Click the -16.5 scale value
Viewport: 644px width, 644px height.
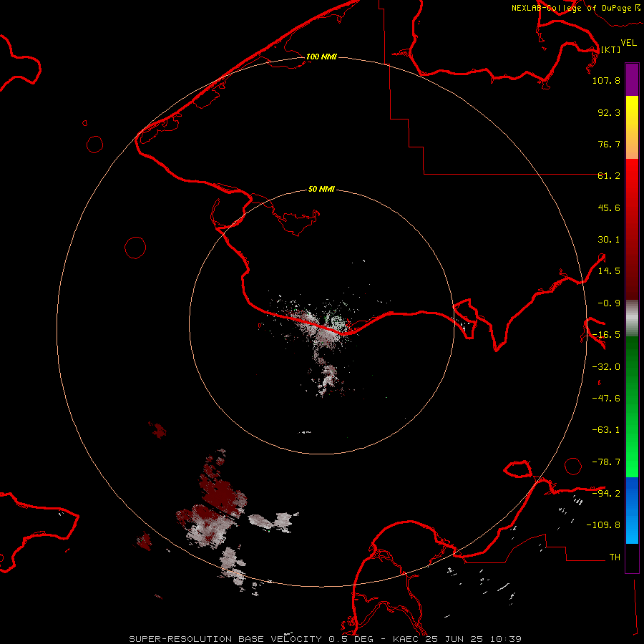pyautogui.click(x=606, y=335)
